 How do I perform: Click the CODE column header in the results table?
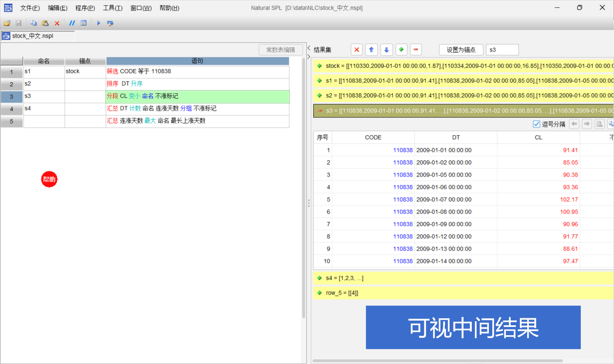coord(373,137)
